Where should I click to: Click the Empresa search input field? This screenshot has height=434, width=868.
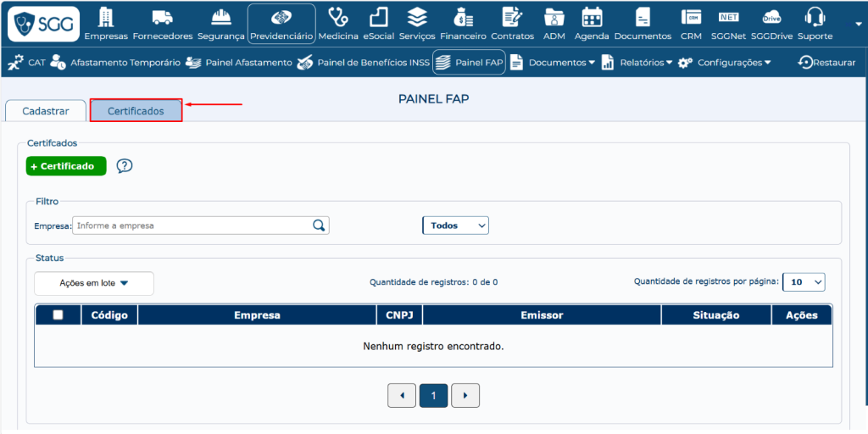(x=192, y=225)
